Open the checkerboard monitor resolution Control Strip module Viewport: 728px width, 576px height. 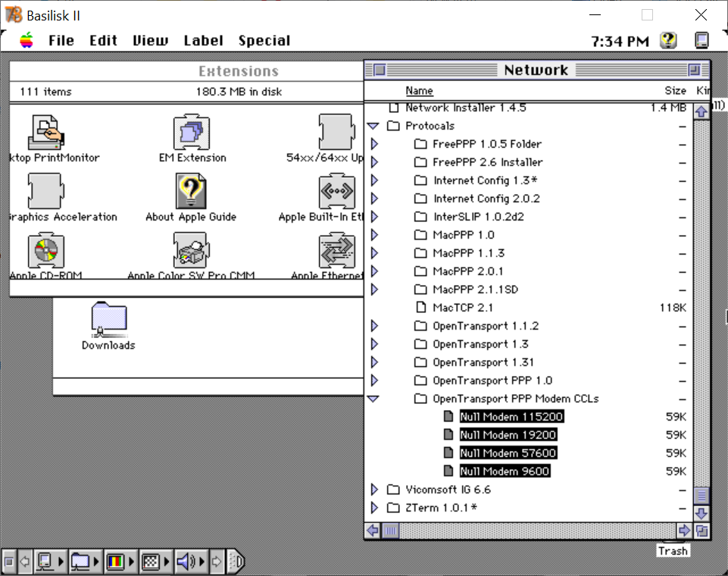[x=155, y=562]
